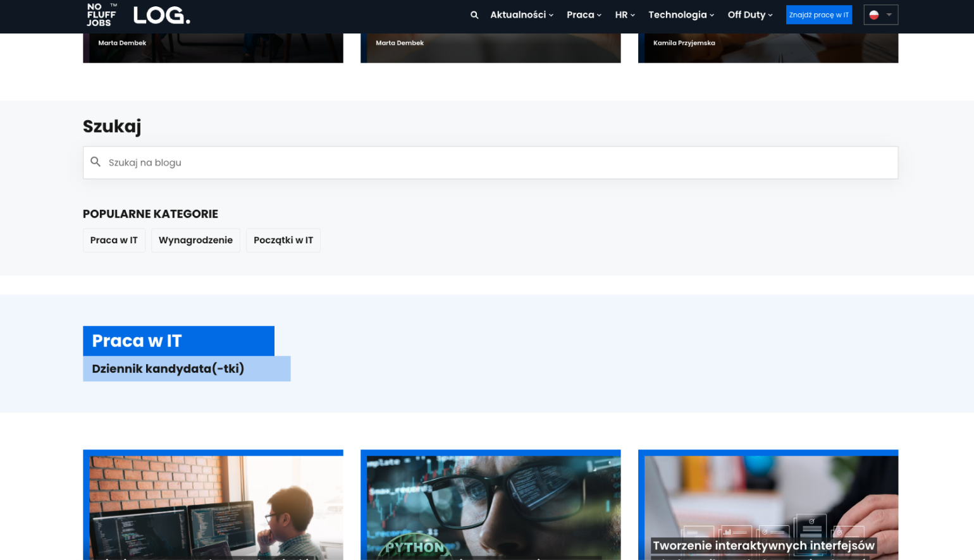
Task: Click the Znajdź pracę w IT button
Action: (x=818, y=15)
